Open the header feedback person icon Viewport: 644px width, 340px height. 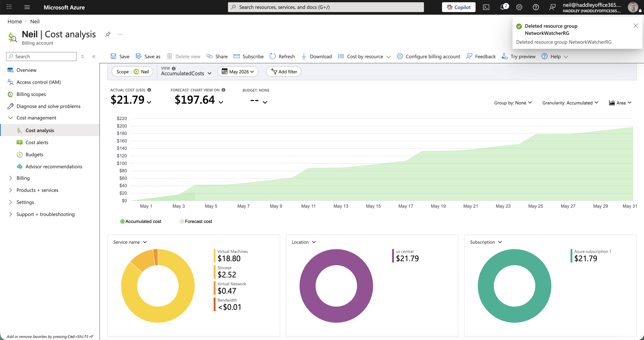pyautogui.click(x=552, y=7)
